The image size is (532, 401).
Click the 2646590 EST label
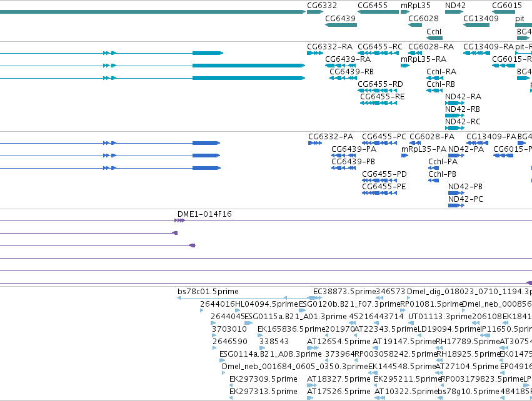tap(230, 342)
